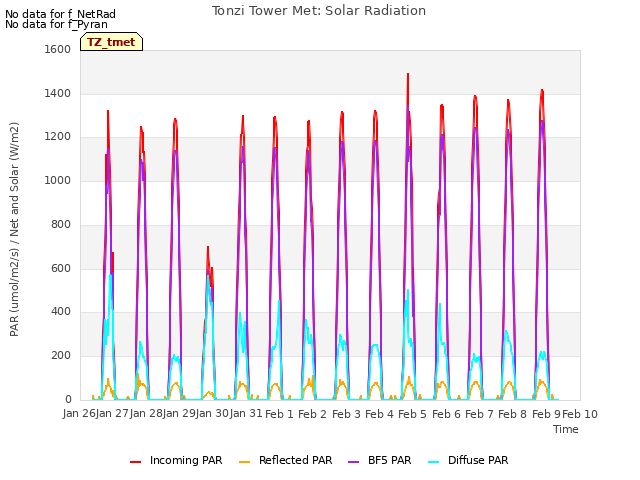Click the 'No data for f_Pyran' message
Screen dimensions: 640x480
pyautogui.click(x=56, y=24)
